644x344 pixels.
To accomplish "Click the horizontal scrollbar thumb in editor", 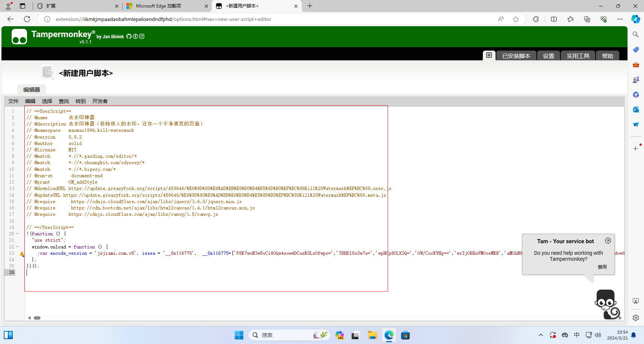I will point(37,318).
